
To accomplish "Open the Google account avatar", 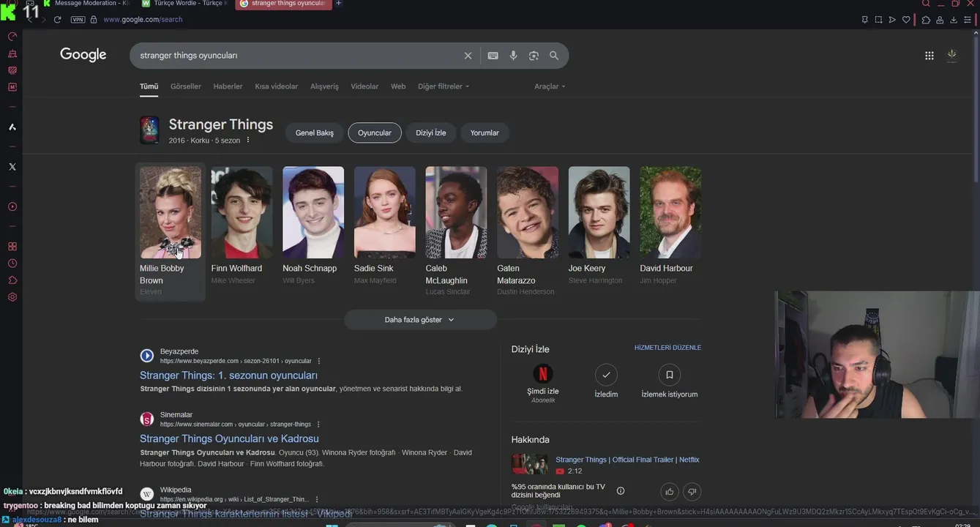I will pyautogui.click(x=951, y=55).
